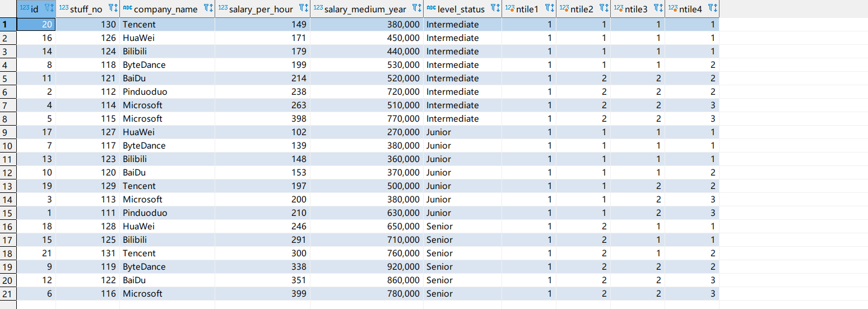Select the level_status column header label
This screenshot has width=868, height=309.
point(461,9)
